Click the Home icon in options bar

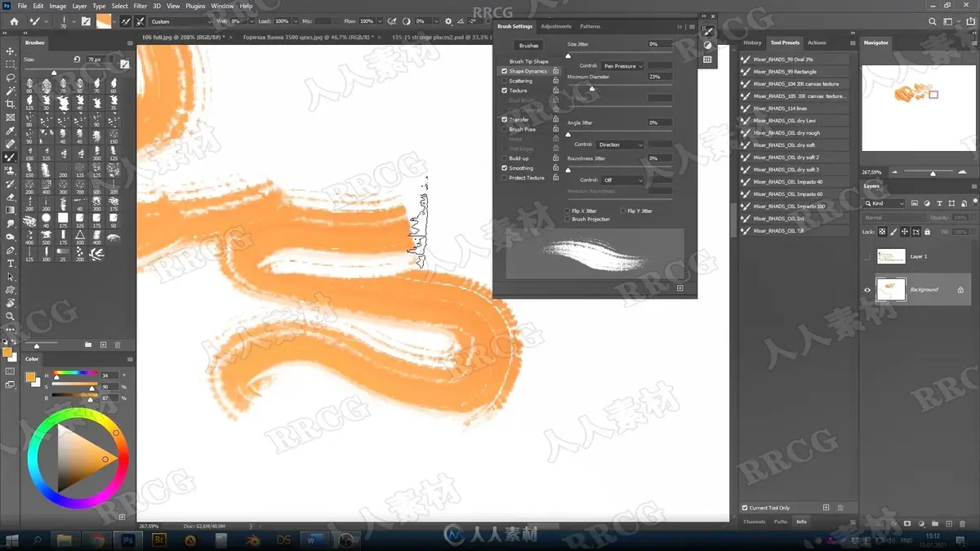(14, 21)
